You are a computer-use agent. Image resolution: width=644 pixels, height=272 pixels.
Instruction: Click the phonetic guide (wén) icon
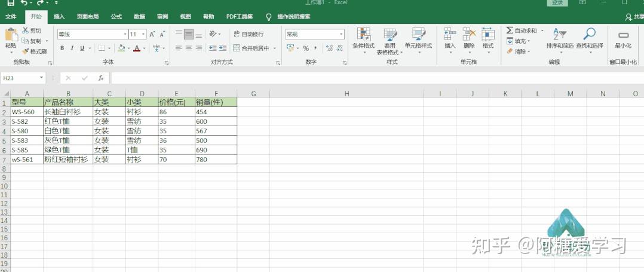click(156, 48)
